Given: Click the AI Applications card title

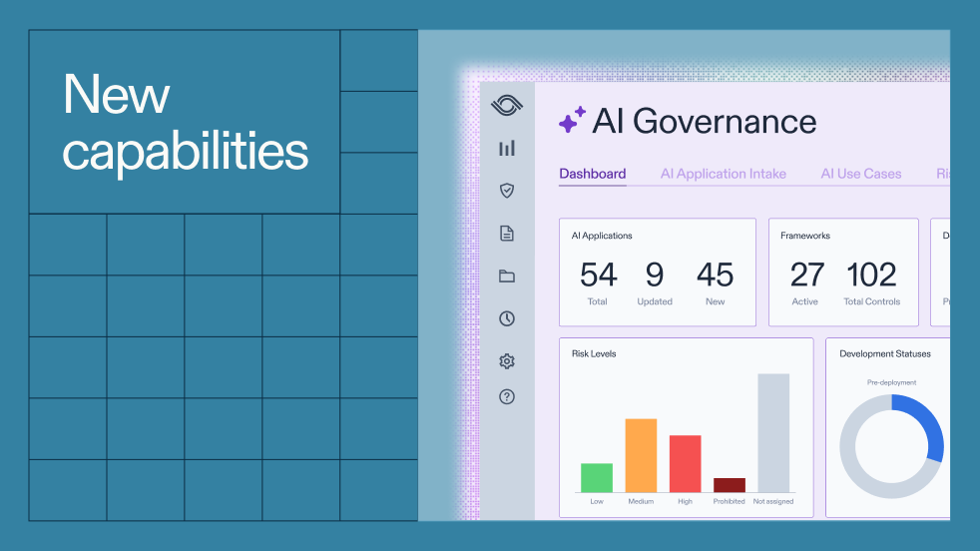Looking at the screenshot, I should [602, 236].
